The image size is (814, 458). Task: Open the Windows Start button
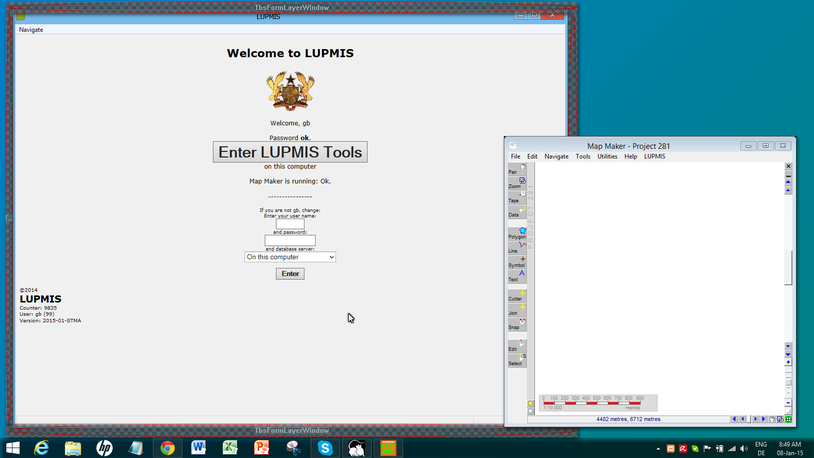tap(12, 448)
